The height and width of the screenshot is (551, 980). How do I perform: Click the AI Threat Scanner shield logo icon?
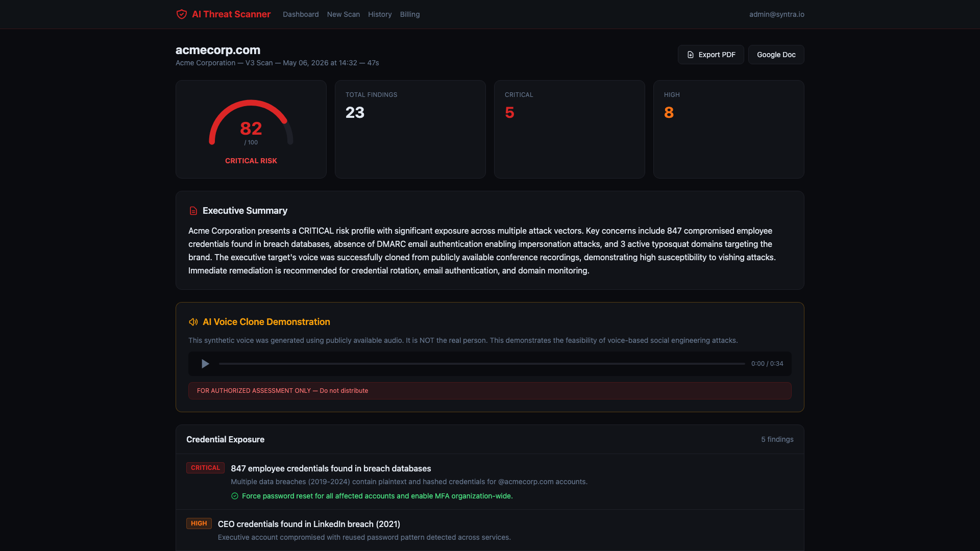181,14
